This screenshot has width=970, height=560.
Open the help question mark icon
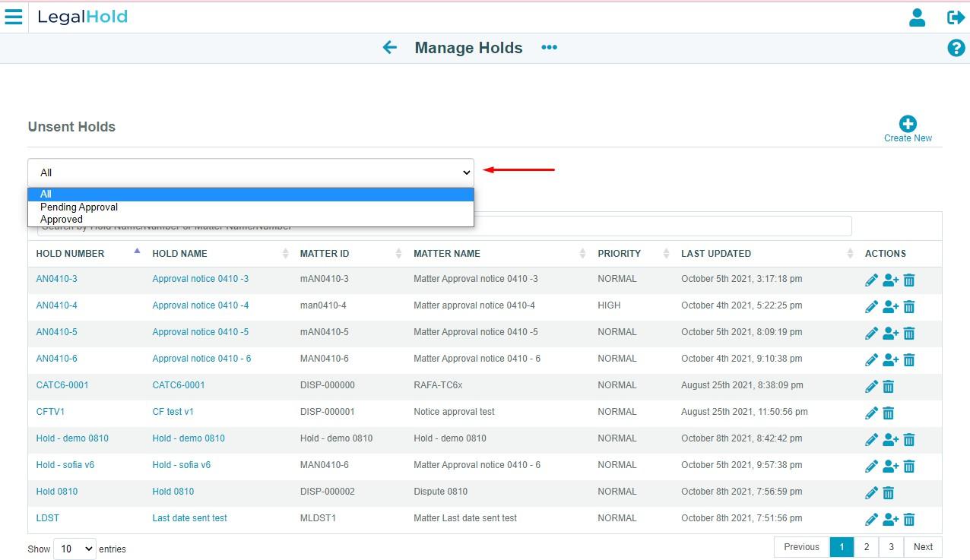tap(956, 48)
